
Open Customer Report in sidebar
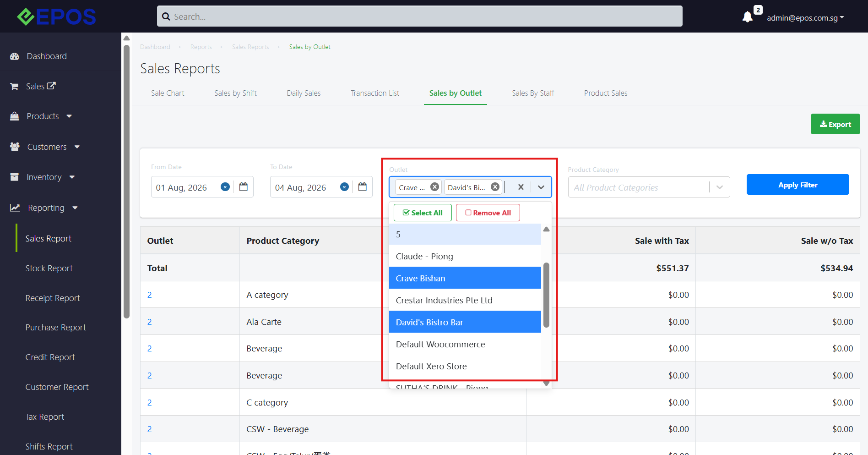(57, 387)
